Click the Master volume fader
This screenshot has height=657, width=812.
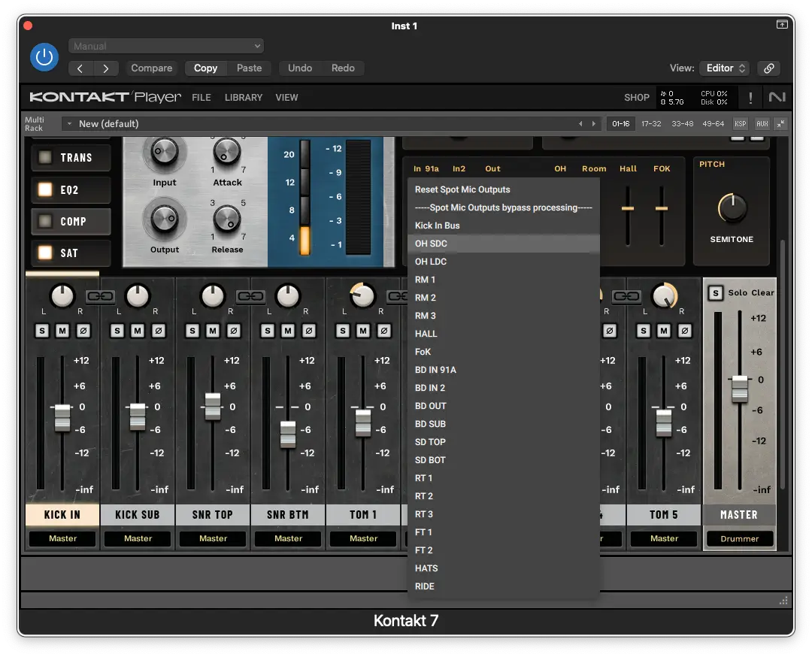[740, 389]
